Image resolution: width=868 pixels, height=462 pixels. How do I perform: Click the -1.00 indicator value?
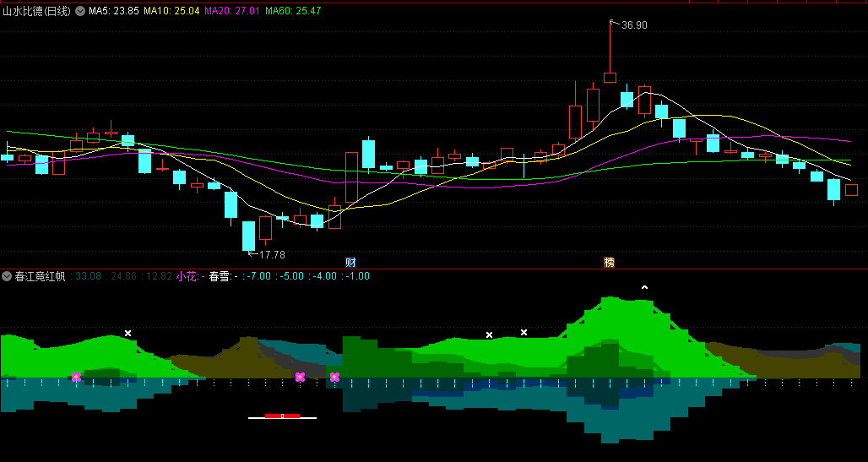(358, 276)
